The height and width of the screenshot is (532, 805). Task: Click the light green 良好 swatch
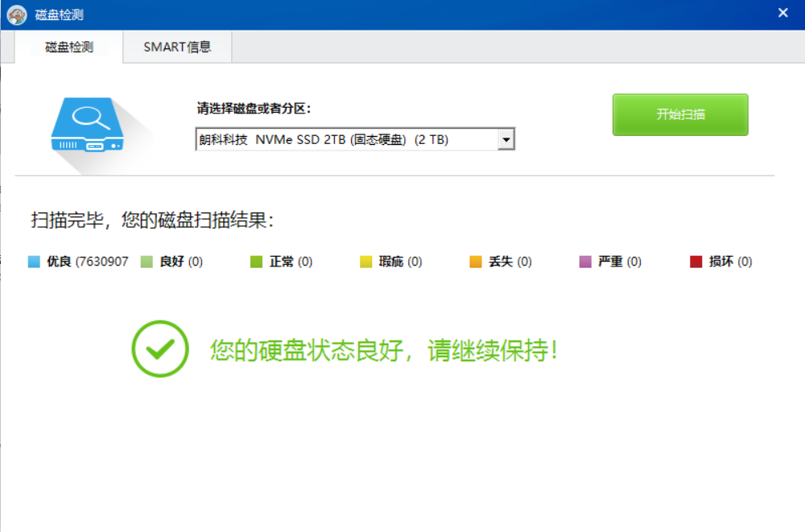[x=147, y=262]
